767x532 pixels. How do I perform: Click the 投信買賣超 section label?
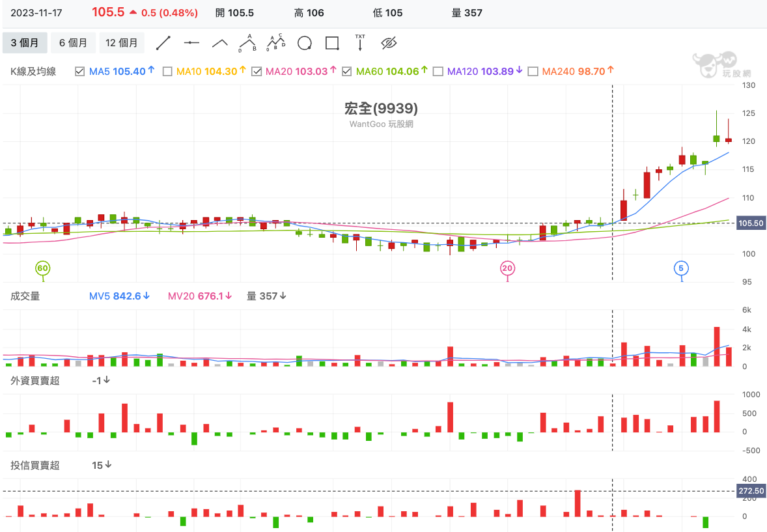click(35, 466)
